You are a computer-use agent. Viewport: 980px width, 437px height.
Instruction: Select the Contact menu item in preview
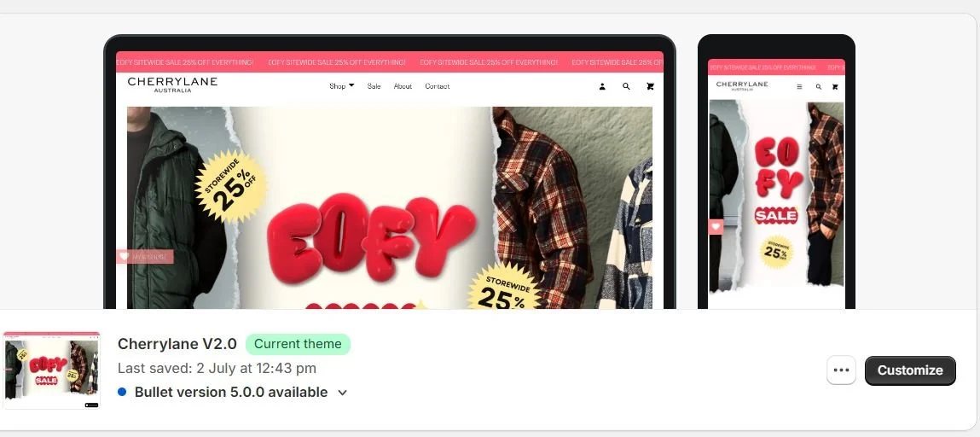pos(437,86)
